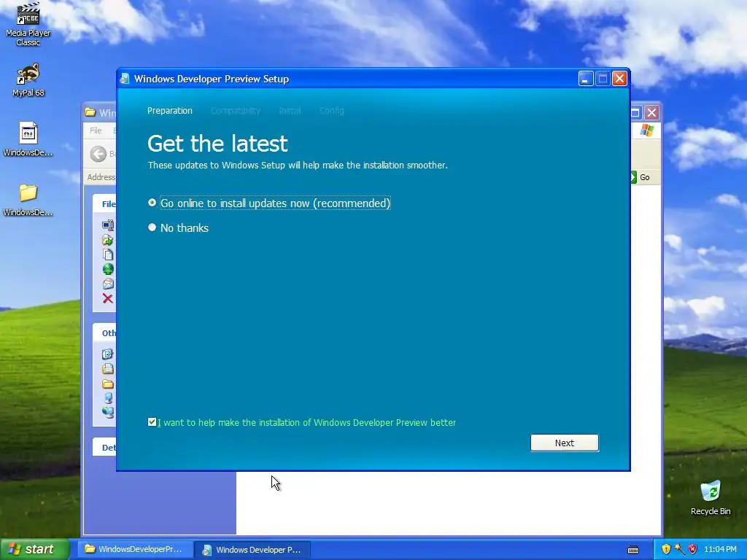The width and height of the screenshot is (747, 560).
Task: Click the e-mail file envelope icon in Explorer
Action: (108, 284)
